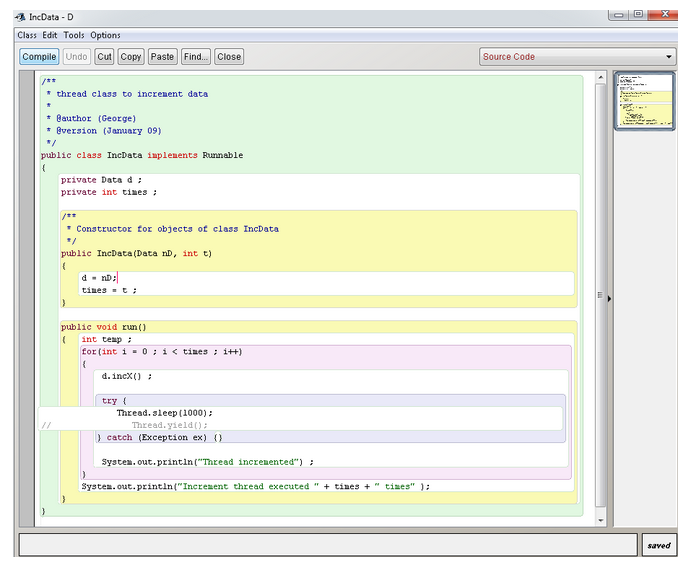Viewport: 695px width, 567px height.
Task: Click the vertical scrollbar's down arrow
Action: click(x=601, y=520)
